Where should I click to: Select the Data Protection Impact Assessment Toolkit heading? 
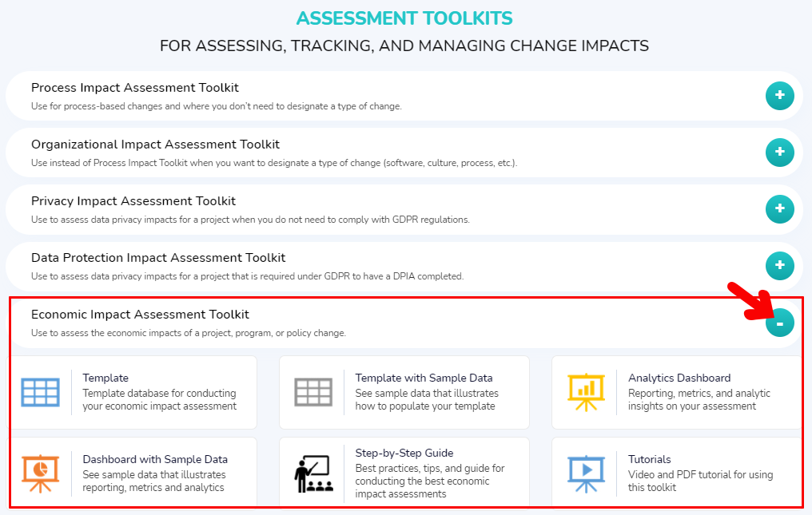tap(158, 258)
